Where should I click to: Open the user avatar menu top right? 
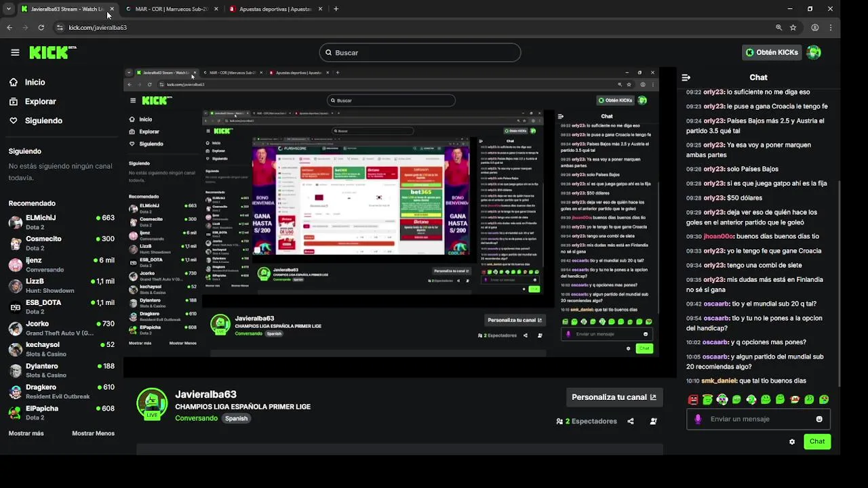(x=814, y=52)
